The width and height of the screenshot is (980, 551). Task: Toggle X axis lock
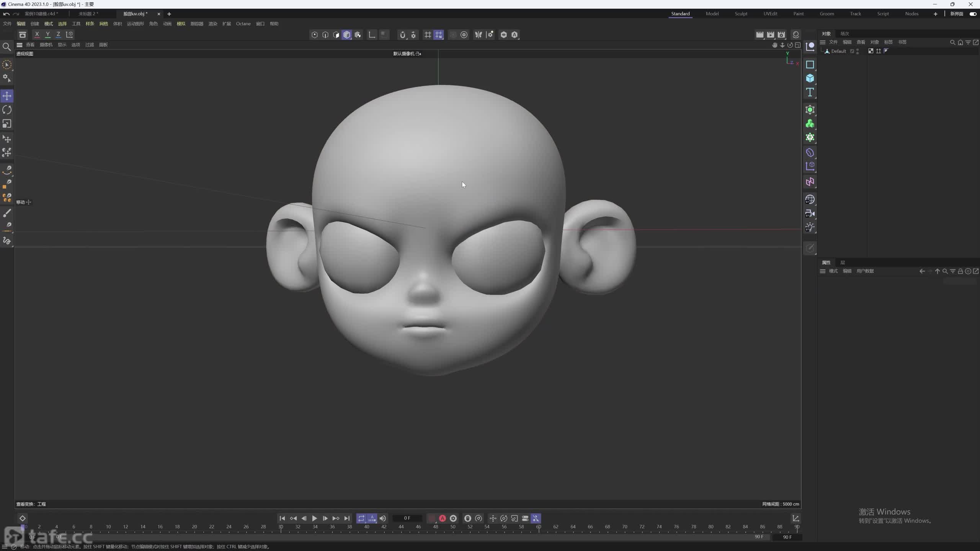point(37,34)
